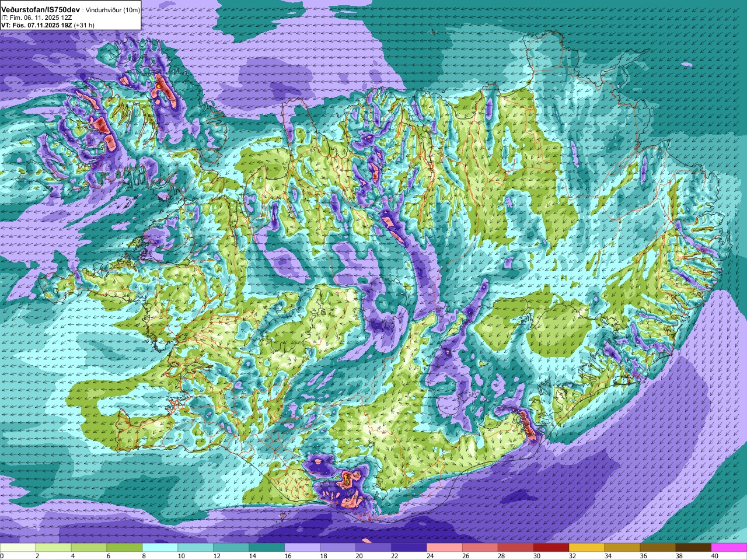The height and width of the screenshot is (560, 747).
Task: Select the 10–12 turquoise legend swatch
Action: point(196,548)
